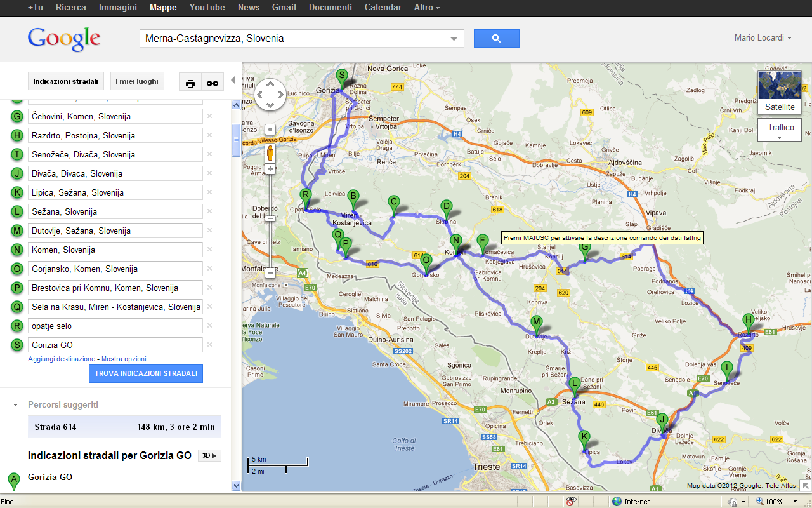Click the Street View pegman icon
Image resolution: width=812 pixels, height=508 pixels.
[270, 153]
